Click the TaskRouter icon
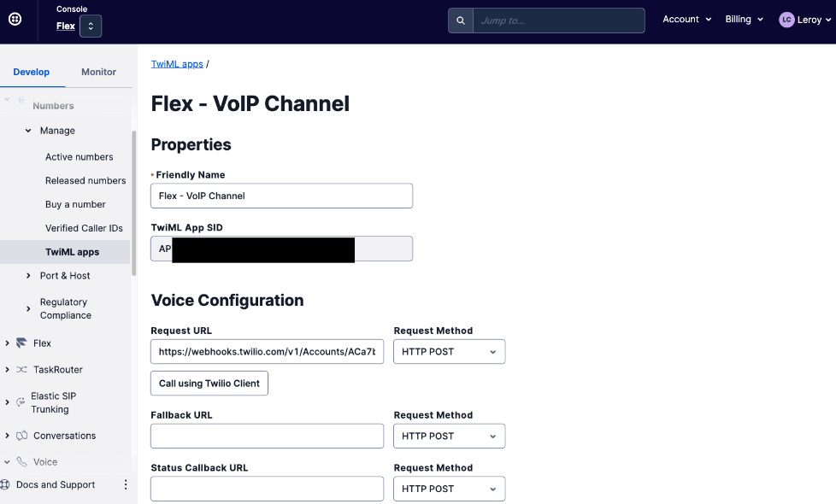836x504 pixels. 21,369
